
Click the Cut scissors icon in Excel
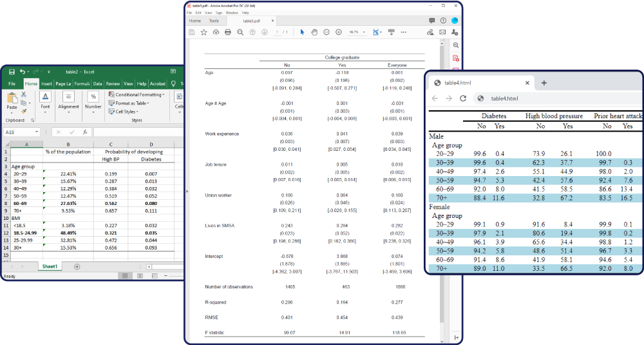pos(23,95)
